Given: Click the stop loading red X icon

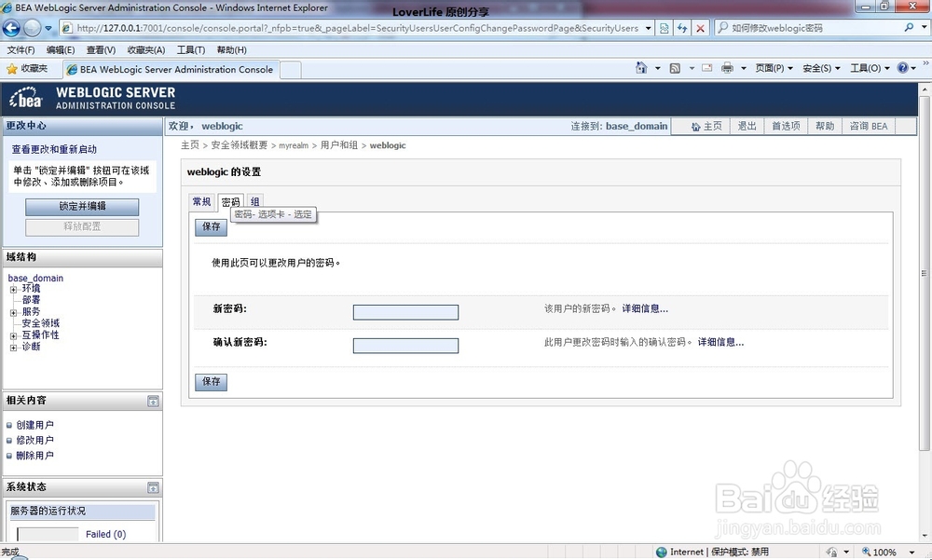Looking at the screenshot, I should coord(701,28).
